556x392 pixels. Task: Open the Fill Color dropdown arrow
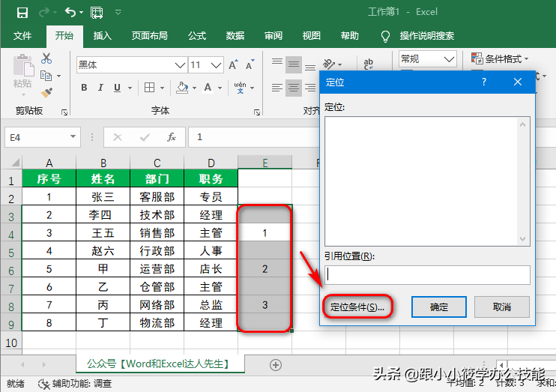[x=194, y=88]
